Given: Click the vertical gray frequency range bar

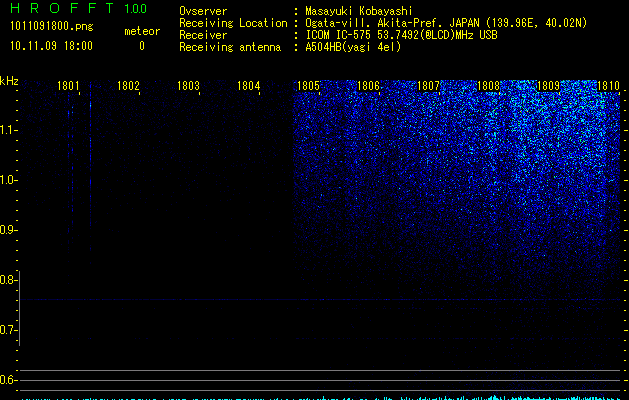Looking at the screenshot, I should (x=19, y=308).
